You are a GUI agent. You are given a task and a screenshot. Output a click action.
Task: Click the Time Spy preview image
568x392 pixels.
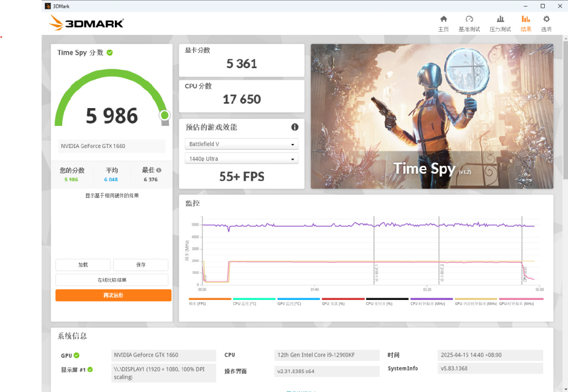(432, 116)
